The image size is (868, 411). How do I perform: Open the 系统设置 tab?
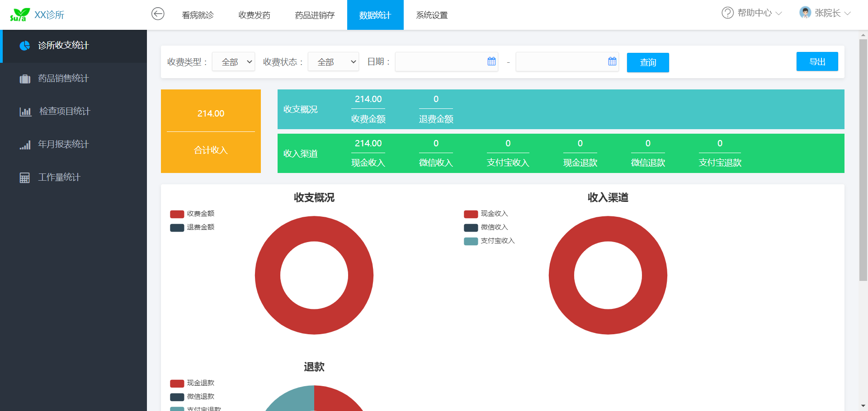coord(432,15)
